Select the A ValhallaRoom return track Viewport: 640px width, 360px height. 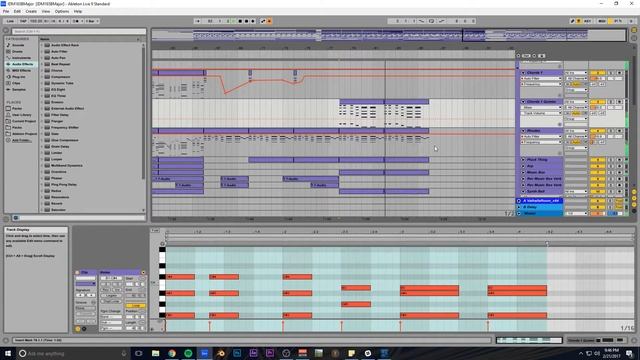[x=541, y=201]
